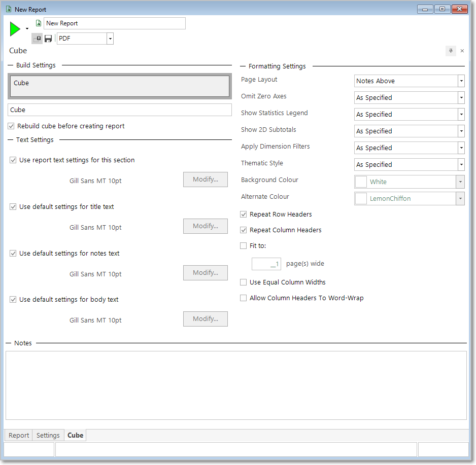Open the Show 2D Subtotals dropdown

pos(410,131)
